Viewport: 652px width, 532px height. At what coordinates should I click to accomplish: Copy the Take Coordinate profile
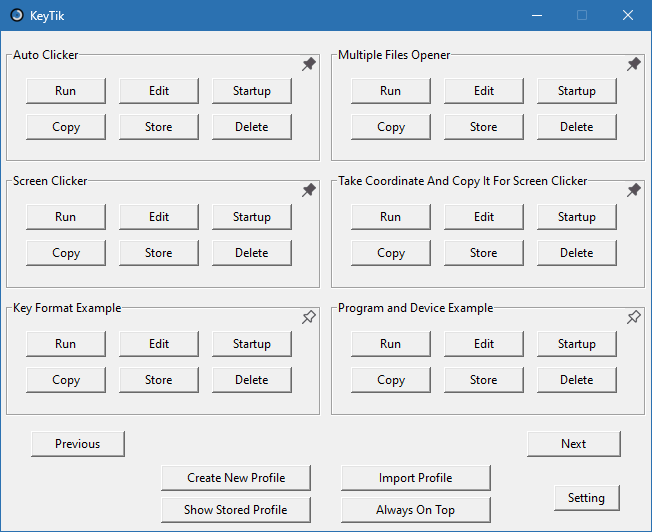tap(391, 253)
